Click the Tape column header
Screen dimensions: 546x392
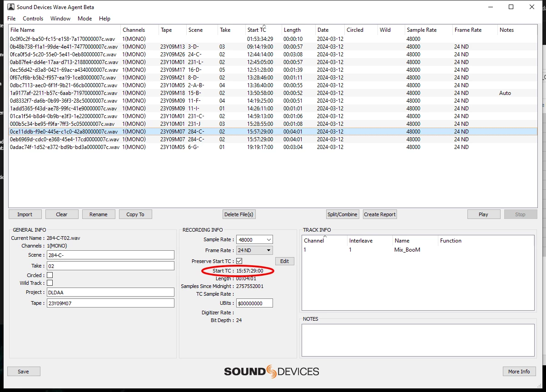pos(173,30)
